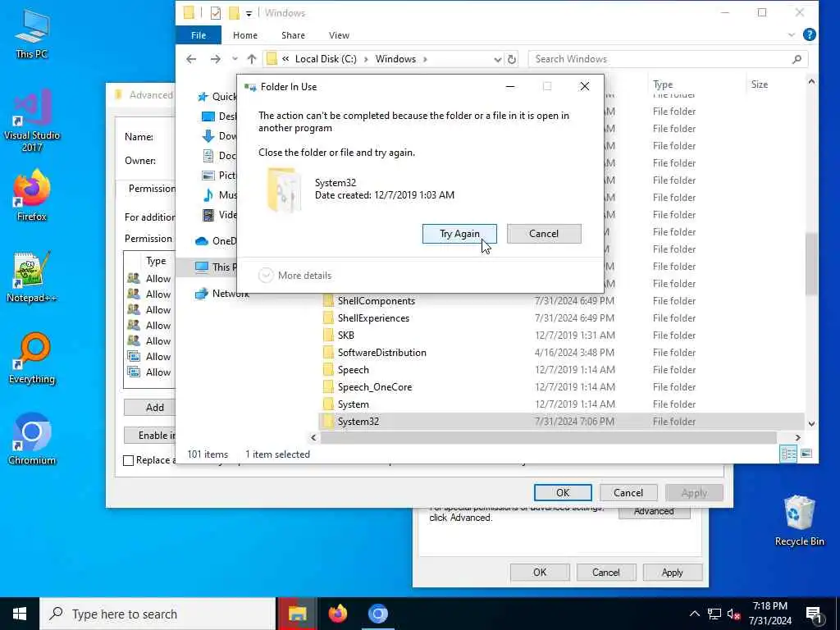This screenshot has height=630, width=840.
Task: Click Apply in Properties dialog
Action: point(672,573)
